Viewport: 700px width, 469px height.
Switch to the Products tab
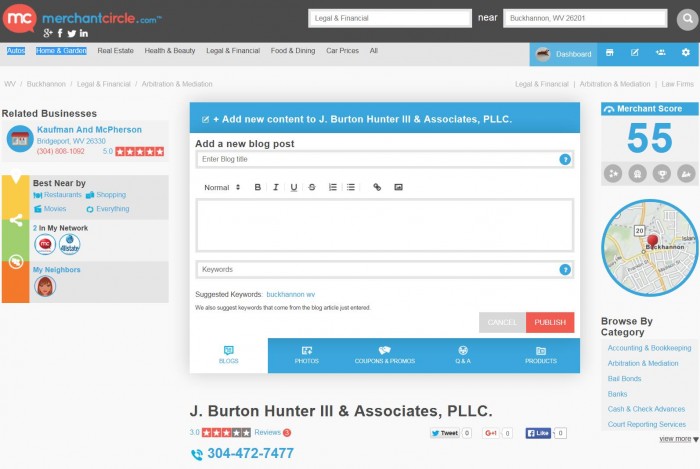pos(541,355)
